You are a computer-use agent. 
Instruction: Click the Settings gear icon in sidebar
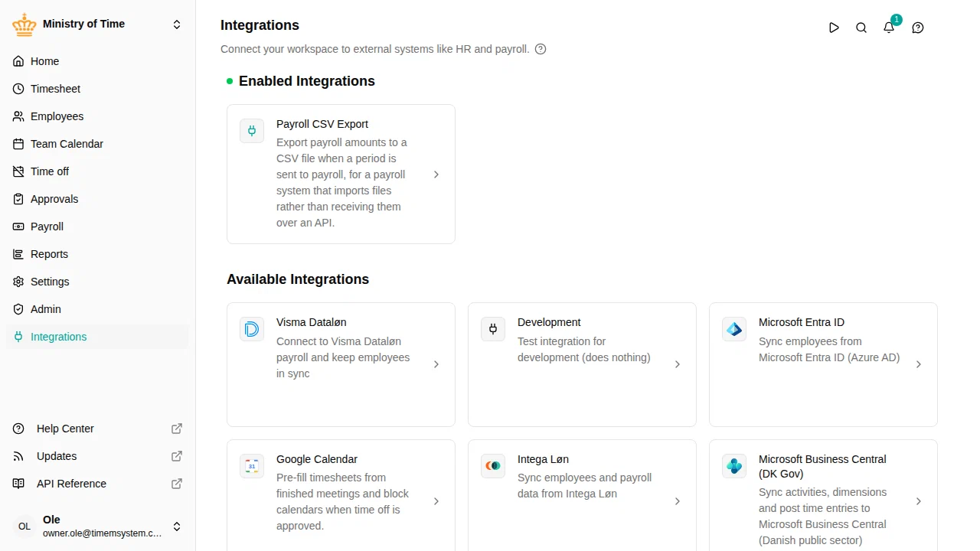[18, 282]
